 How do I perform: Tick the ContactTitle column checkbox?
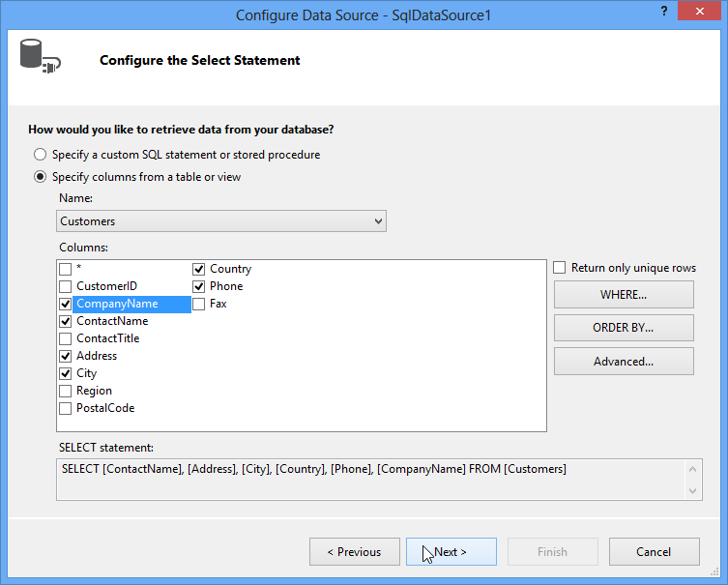coord(66,338)
